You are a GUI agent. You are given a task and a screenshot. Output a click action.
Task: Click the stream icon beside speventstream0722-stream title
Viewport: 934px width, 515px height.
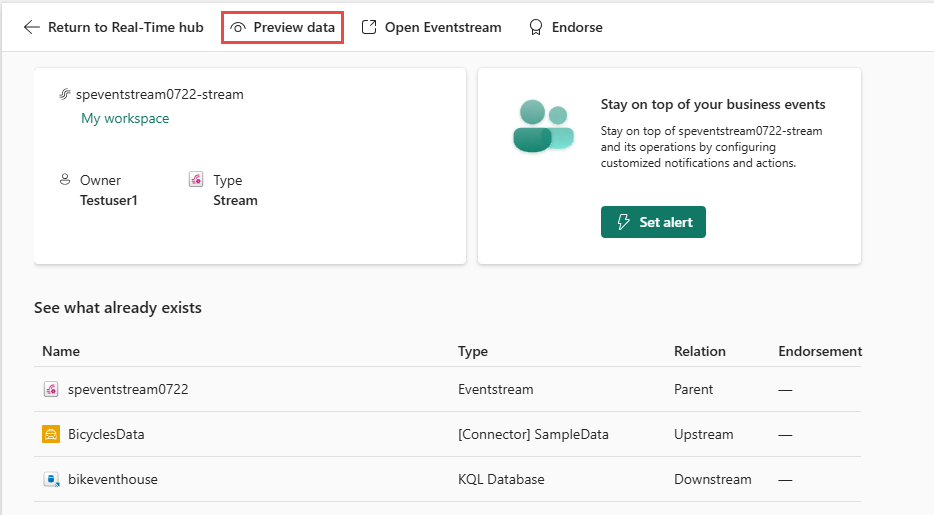tap(65, 94)
